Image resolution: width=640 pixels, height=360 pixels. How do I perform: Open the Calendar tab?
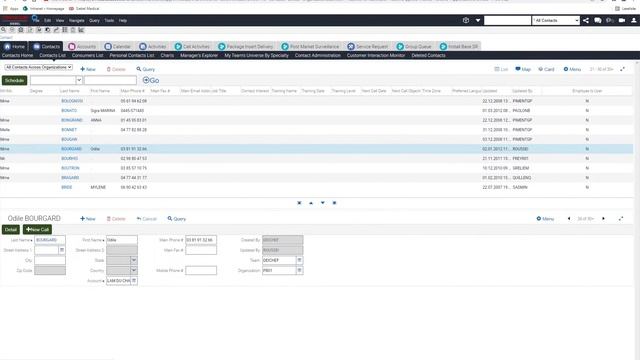click(118, 47)
